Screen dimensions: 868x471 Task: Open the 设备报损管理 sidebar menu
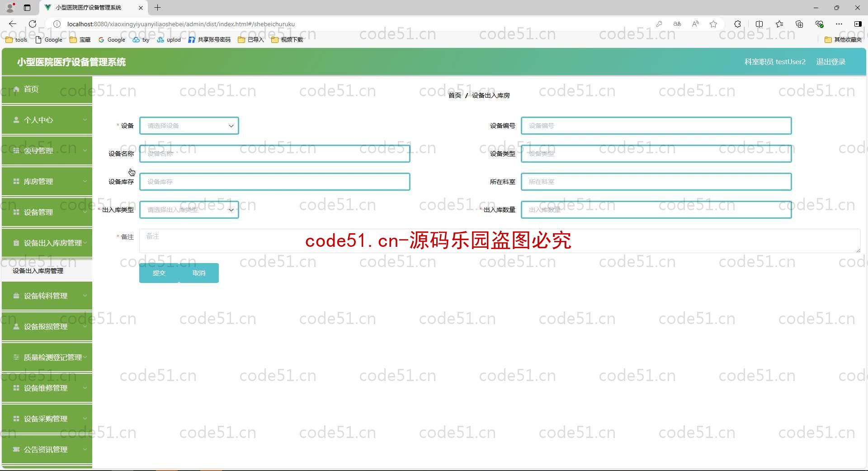click(47, 326)
